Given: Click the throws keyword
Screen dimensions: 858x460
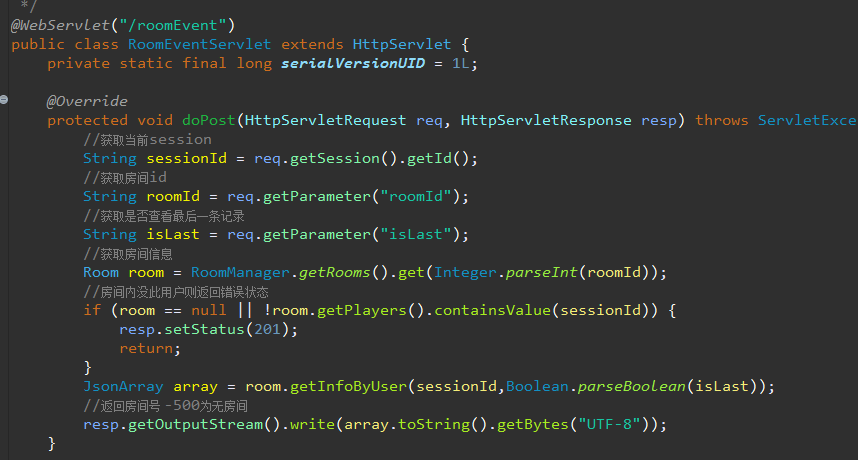Looking at the screenshot, I should pos(722,120).
